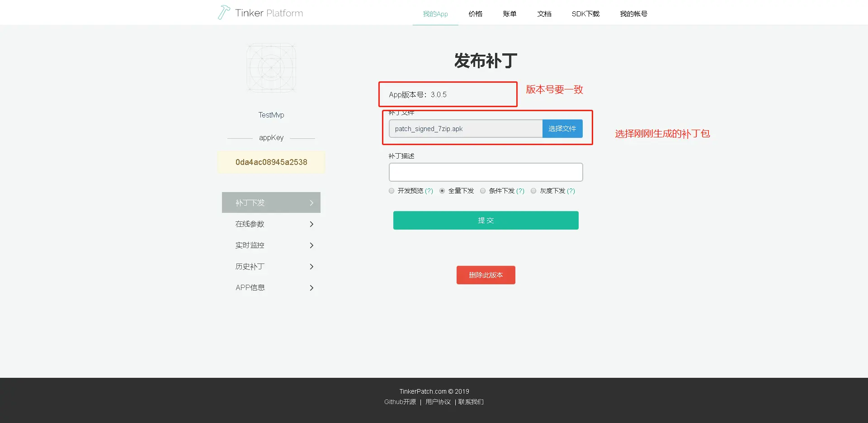The width and height of the screenshot is (868, 423).
Task: Focus the 补丁描述 description input
Action: [x=486, y=172]
